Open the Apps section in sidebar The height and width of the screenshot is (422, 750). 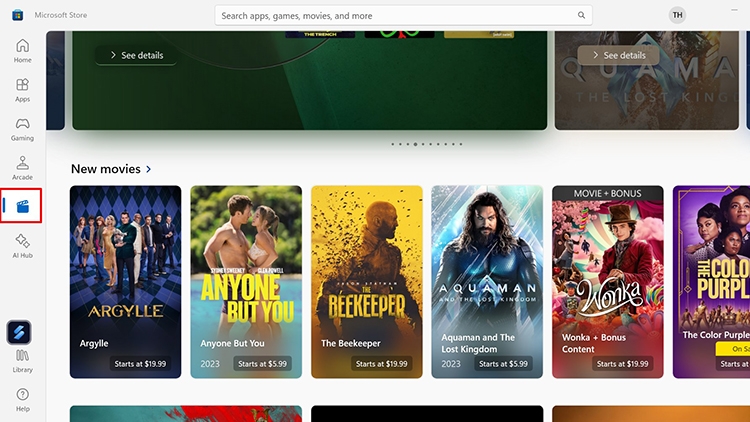[x=22, y=90]
